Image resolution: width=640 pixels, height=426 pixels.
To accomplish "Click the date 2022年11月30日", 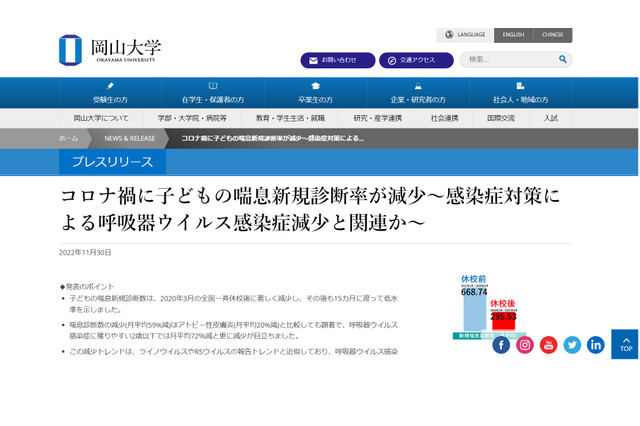I will (x=85, y=253).
